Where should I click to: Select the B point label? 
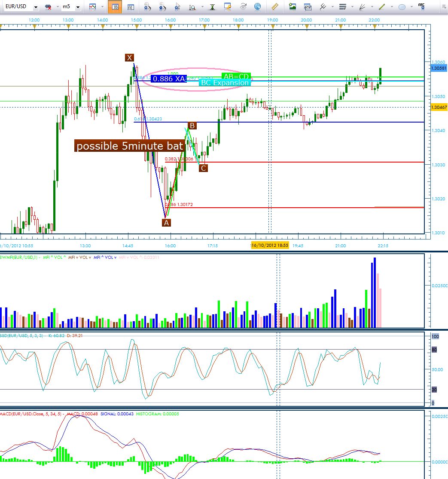click(192, 126)
